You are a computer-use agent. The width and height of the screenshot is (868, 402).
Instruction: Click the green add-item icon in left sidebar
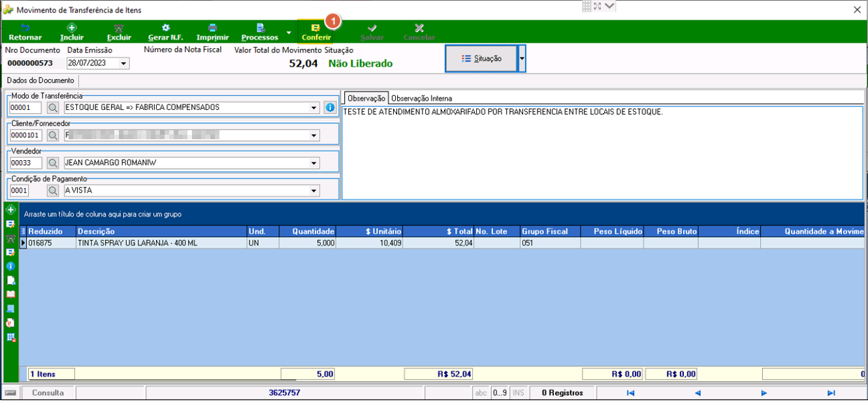[x=10, y=210]
